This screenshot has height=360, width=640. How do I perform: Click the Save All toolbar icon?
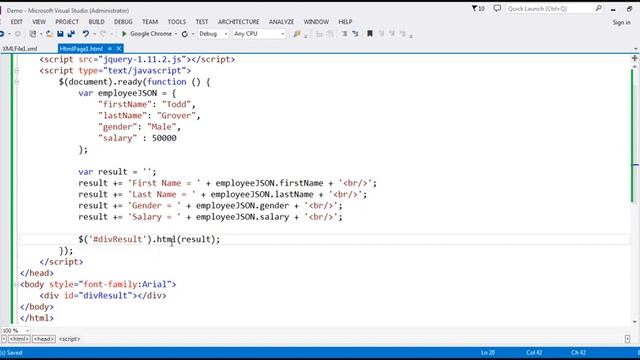tap(71, 34)
